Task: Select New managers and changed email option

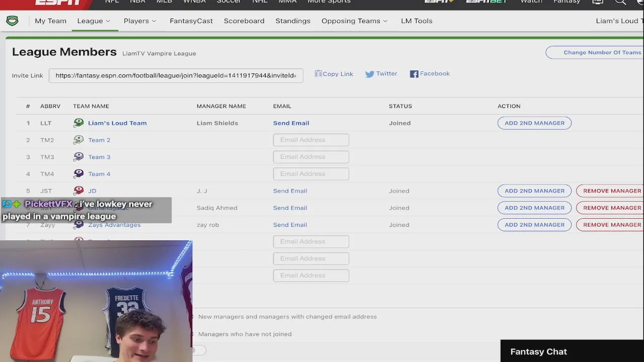Action: click(287, 317)
